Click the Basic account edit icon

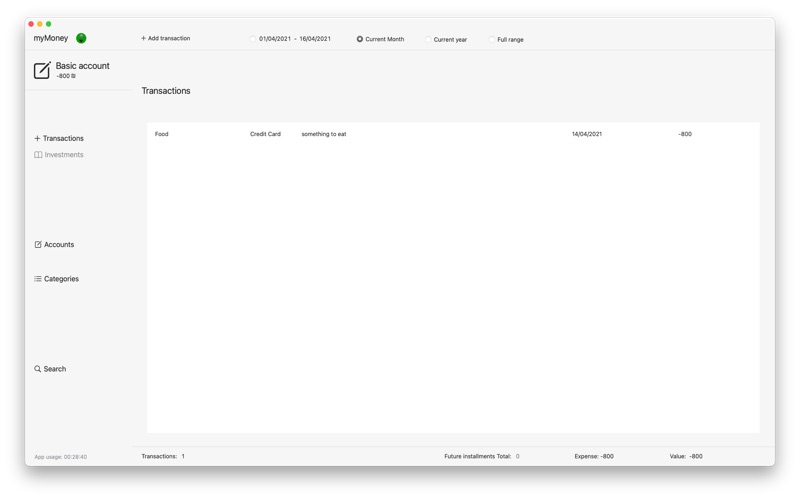[42, 70]
